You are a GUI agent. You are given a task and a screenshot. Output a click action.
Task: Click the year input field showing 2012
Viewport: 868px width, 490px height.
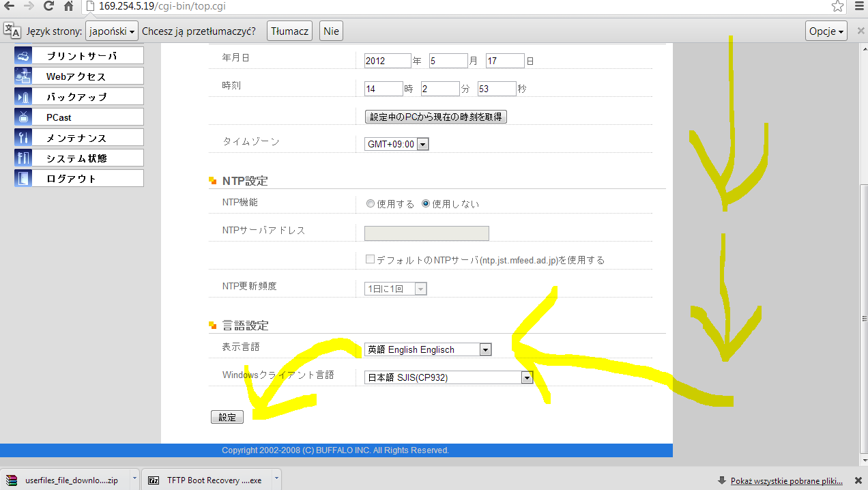388,61
